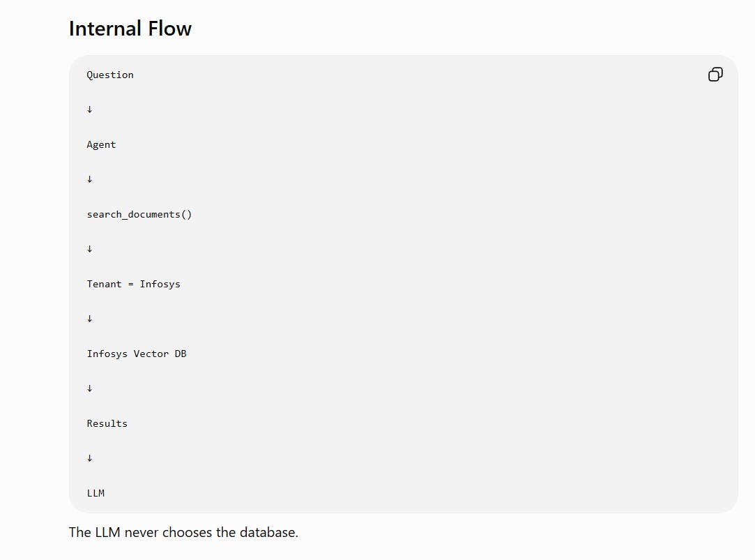Click the Tenant = Infosys line
The height and width of the screenshot is (560, 755).
133,284
